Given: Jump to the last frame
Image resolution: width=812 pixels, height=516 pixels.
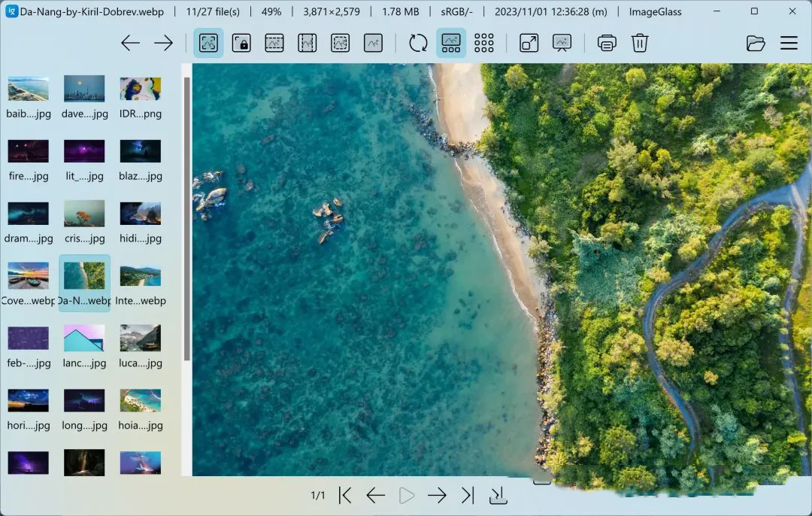Looking at the screenshot, I should pyautogui.click(x=468, y=495).
